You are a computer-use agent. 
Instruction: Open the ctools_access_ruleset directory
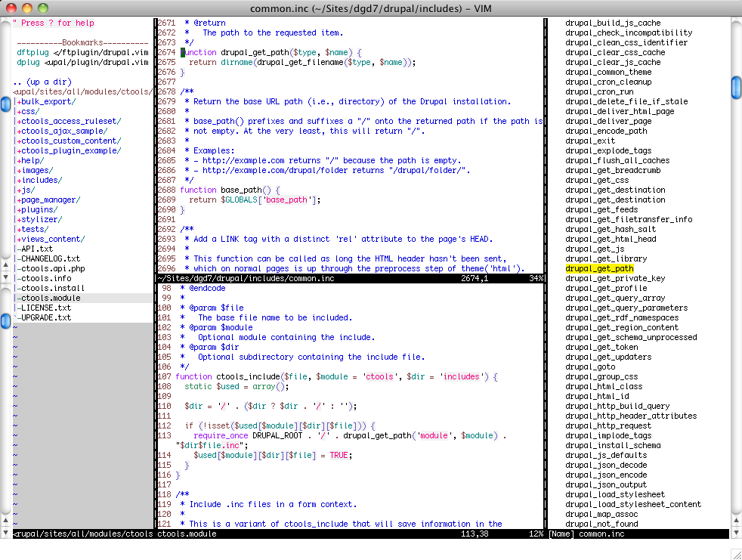pos(69,121)
